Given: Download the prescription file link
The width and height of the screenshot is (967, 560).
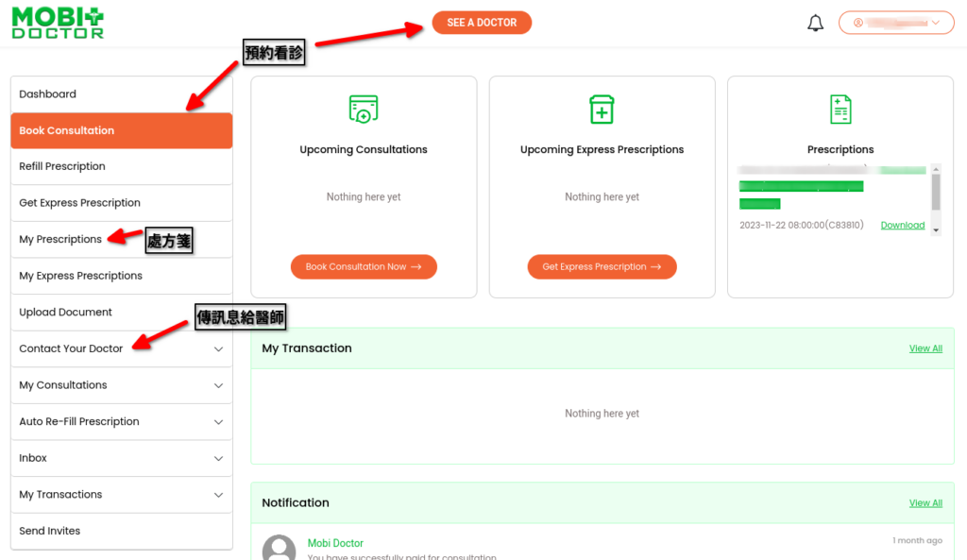Looking at the screenshot, I should pos(902,226).
